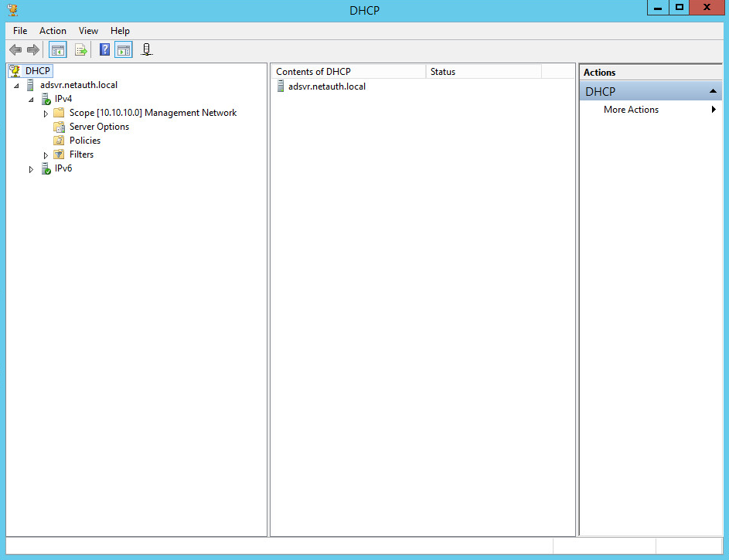Select Filters tree item
Viewport: 729px width, 560px height.
point(81,154)
